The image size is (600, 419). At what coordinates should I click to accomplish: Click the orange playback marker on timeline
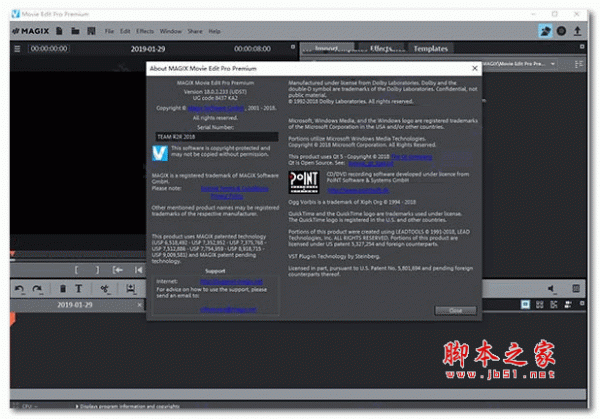click(13, 319)
